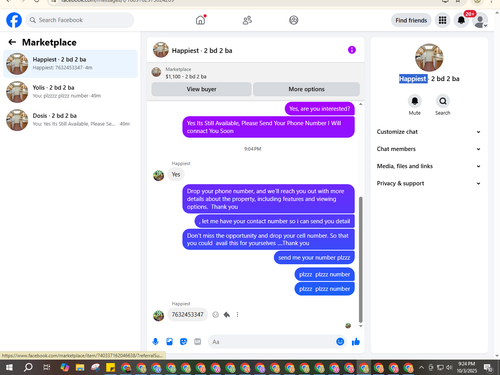
Task: Choose a GIF icon
Action: pyautogui.click(x=198, y=341)
